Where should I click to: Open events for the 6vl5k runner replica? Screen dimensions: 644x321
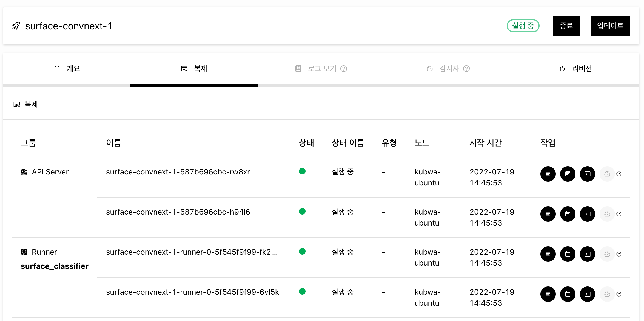(x=568, y=294)
